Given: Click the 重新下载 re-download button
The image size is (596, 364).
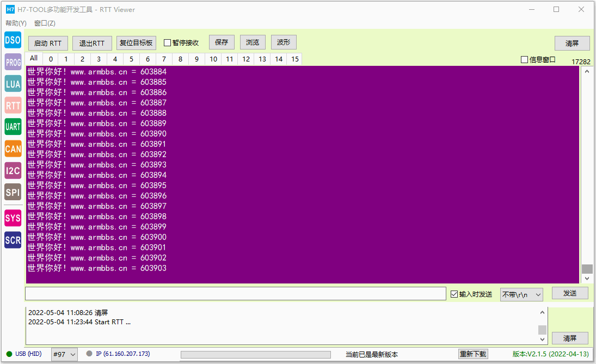Looking at the screenshot, I should click(x=473, y=354).
